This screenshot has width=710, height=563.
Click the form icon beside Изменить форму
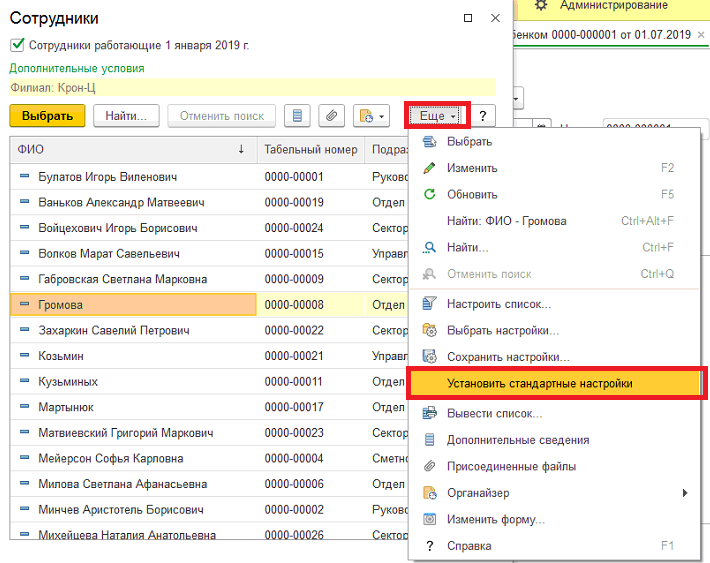[x=429, y=519]
